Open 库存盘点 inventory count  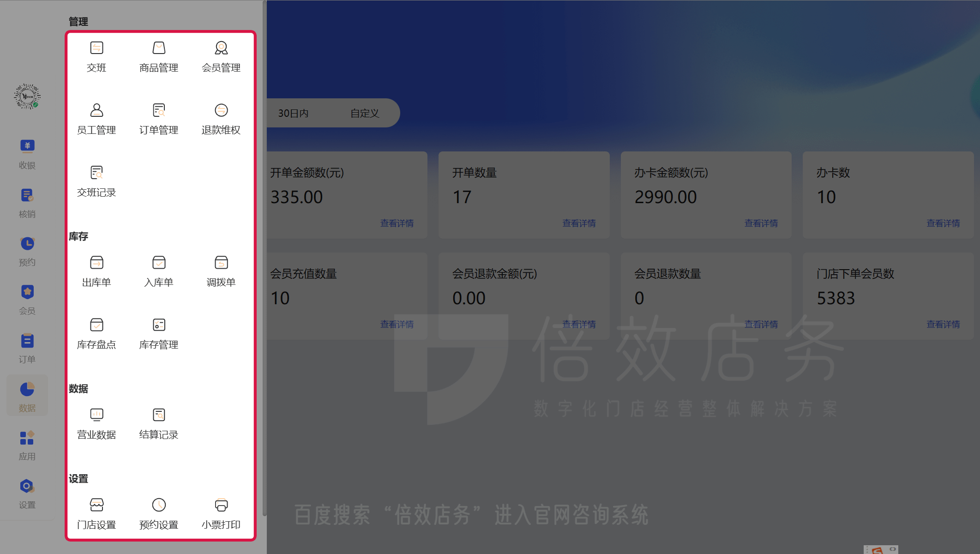(96, 334)
